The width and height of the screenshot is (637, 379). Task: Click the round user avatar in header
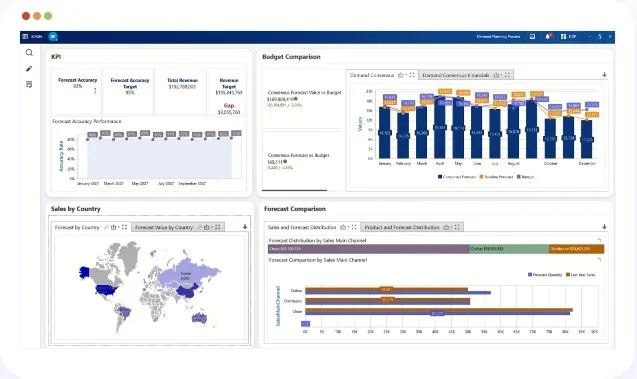[53, 37]
